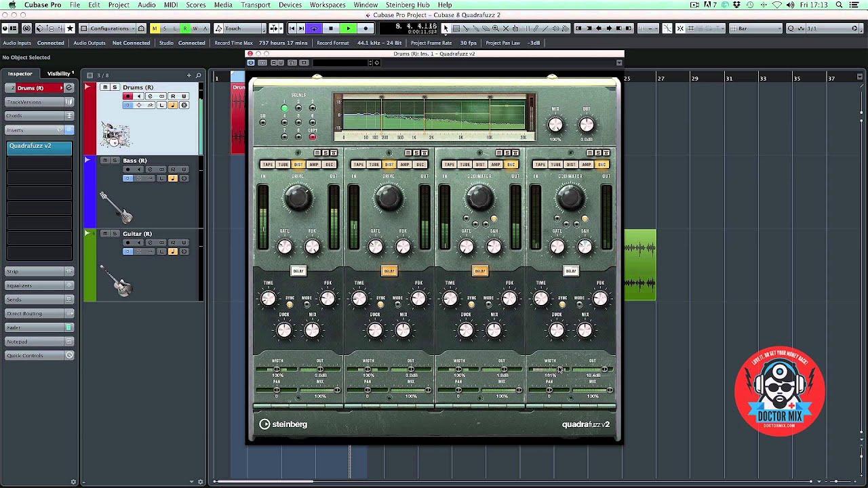Expand the Direct Routing inspector section
Image resolution: width=868 pixels, height=488 pixels.
click(x=39, y=314)
